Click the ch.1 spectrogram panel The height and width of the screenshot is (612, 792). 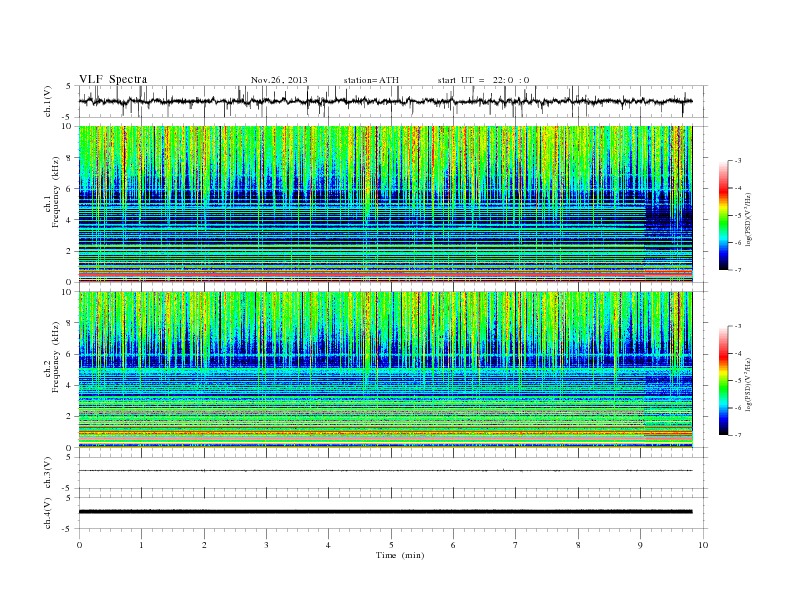click(385, 204)
